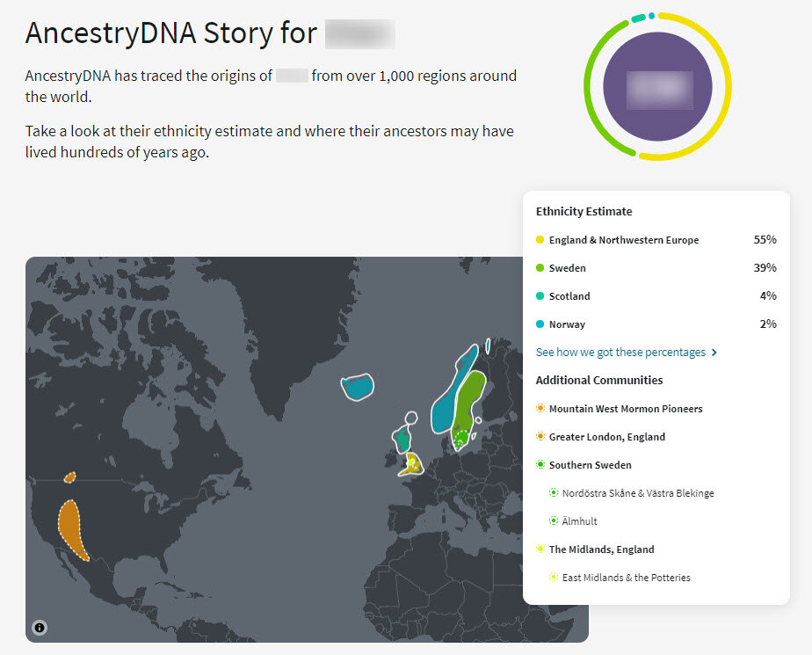Select the Norway ethnicity row
Image resolution: width=812 pixels, height=655 pixels.
point(656,324)
